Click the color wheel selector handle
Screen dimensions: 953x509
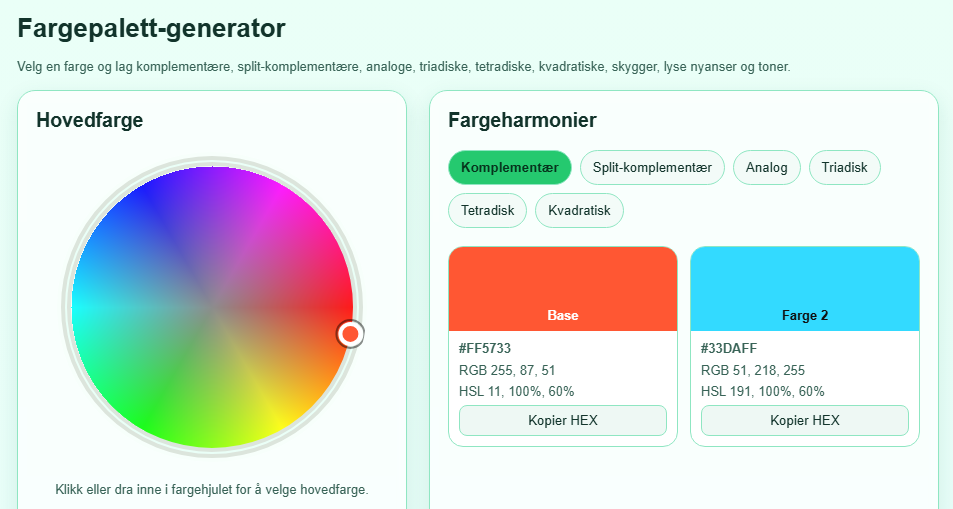tap(350, 333)
